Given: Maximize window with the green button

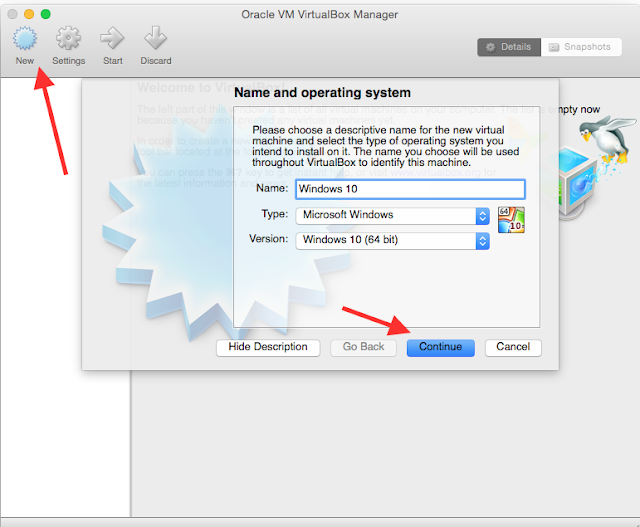Looking at the screenshot, I should pos(46,14).
